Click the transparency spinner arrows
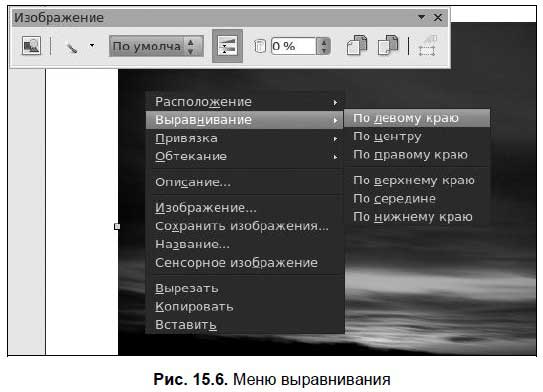 324,46
